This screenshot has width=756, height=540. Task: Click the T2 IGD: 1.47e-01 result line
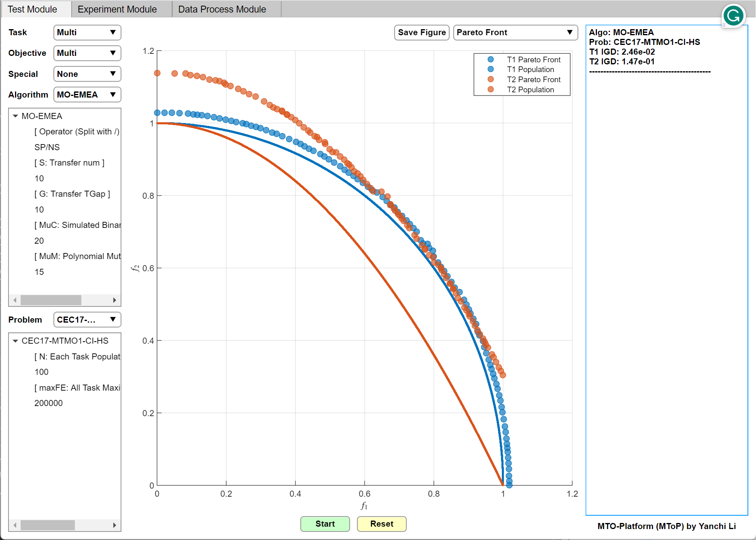click(x=622, y=62)
